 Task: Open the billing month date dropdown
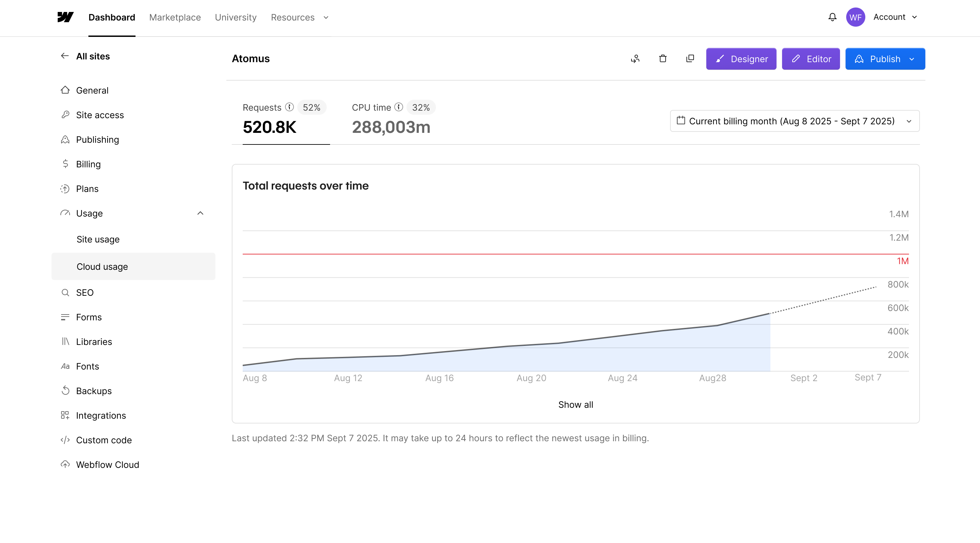coord(794,121)
